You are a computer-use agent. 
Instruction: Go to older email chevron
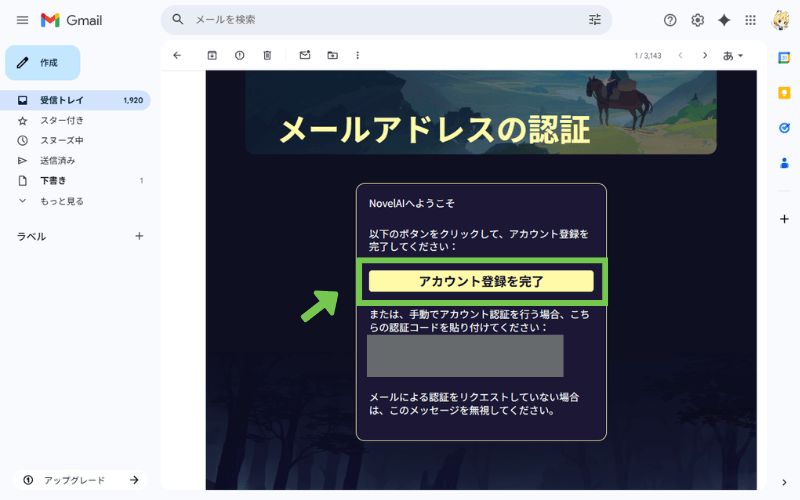(705, 55)
